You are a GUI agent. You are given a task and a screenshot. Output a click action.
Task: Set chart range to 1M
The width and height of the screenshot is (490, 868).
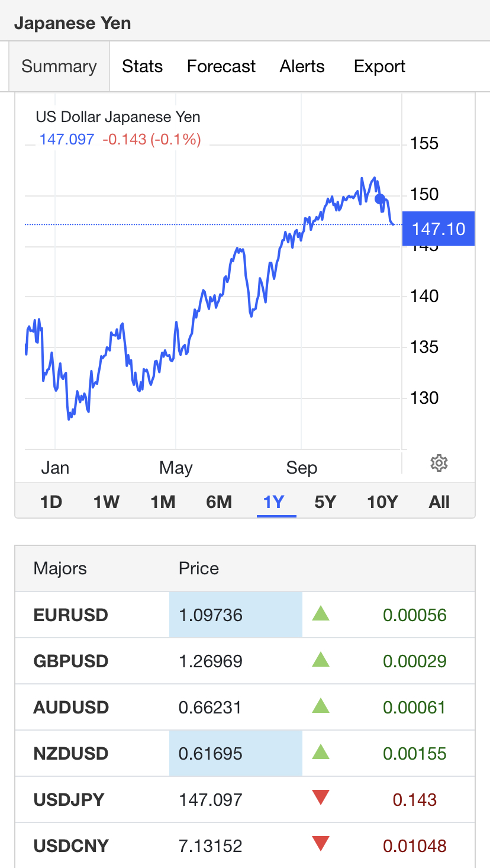[163, 502]
